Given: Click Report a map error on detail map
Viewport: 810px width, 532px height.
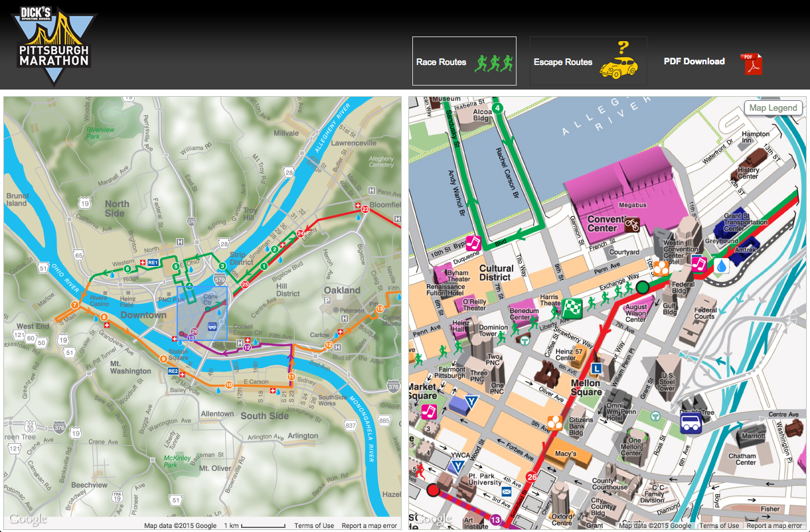Looking at the screenshot, I should tap(774, 525).
